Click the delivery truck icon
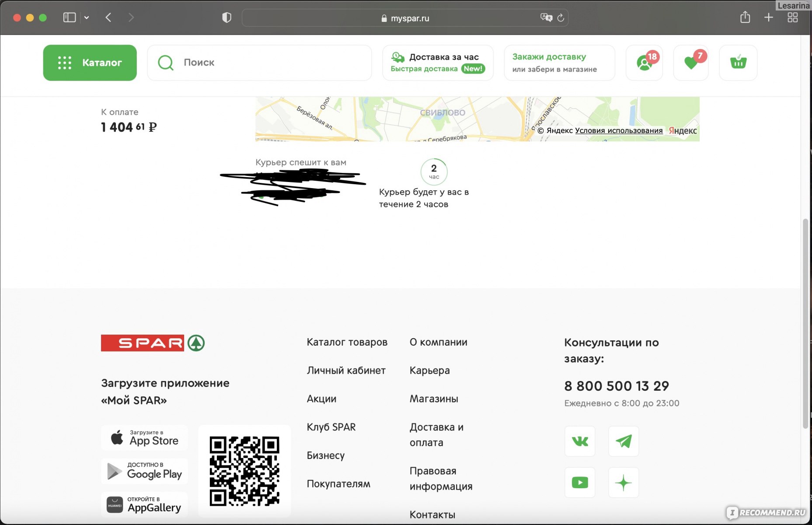 [x=398, y=57]
